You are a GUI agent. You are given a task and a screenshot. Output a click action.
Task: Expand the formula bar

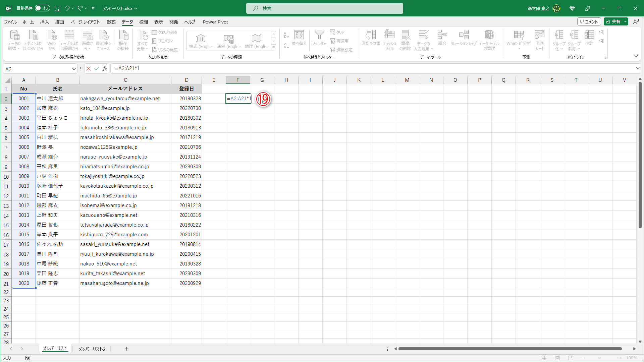coord(638,68)
